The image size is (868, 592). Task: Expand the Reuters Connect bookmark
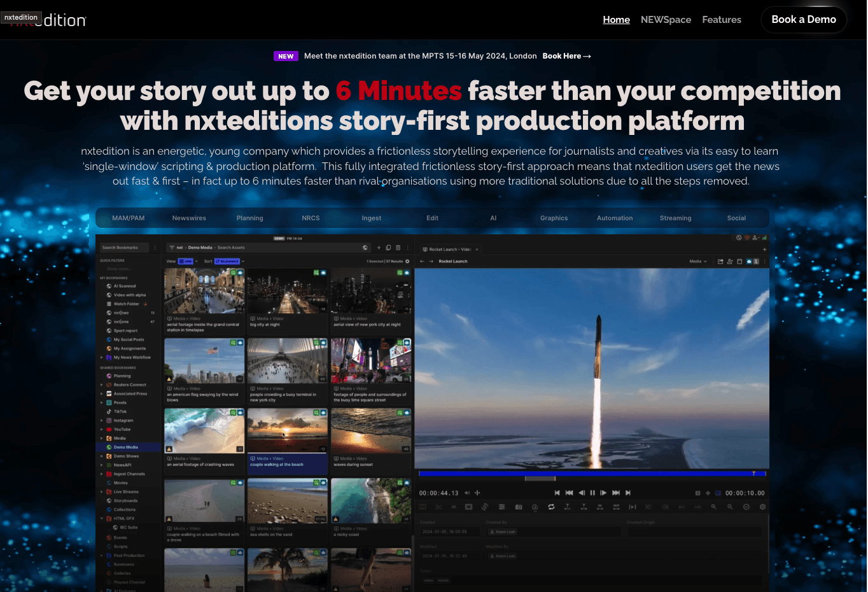[x=101, y=384]
